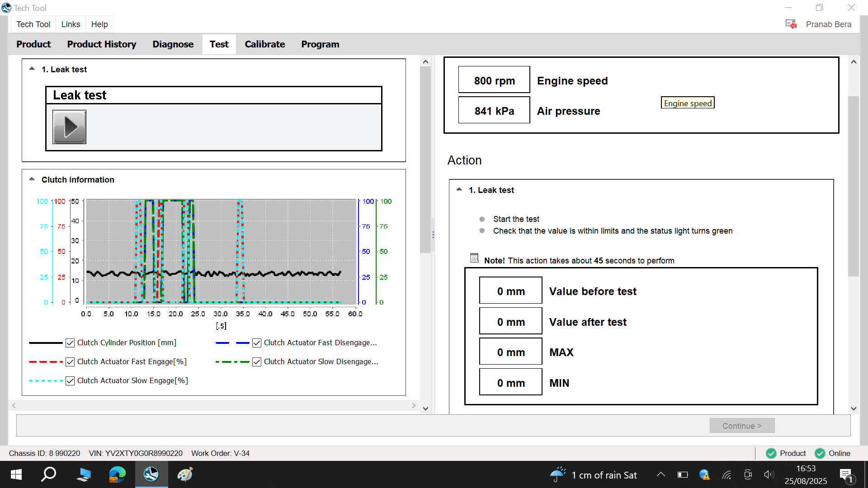Launch Microsoft Edge from taskbar

118,474
